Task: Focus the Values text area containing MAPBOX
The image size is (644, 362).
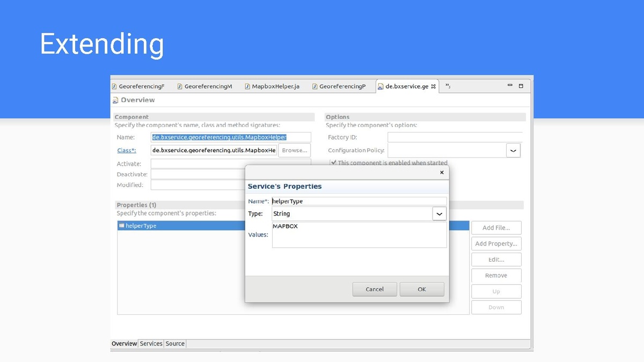Action: pos(359,235)
